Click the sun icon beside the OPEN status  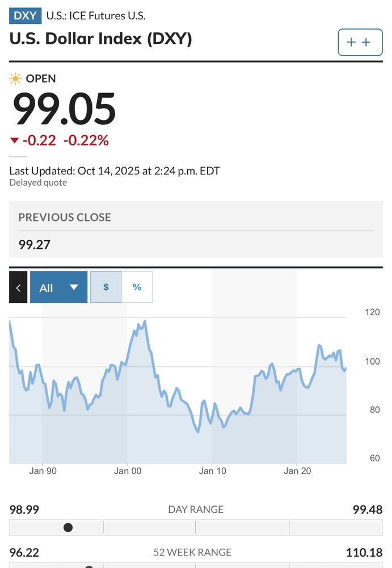click(x=15, y=79)
